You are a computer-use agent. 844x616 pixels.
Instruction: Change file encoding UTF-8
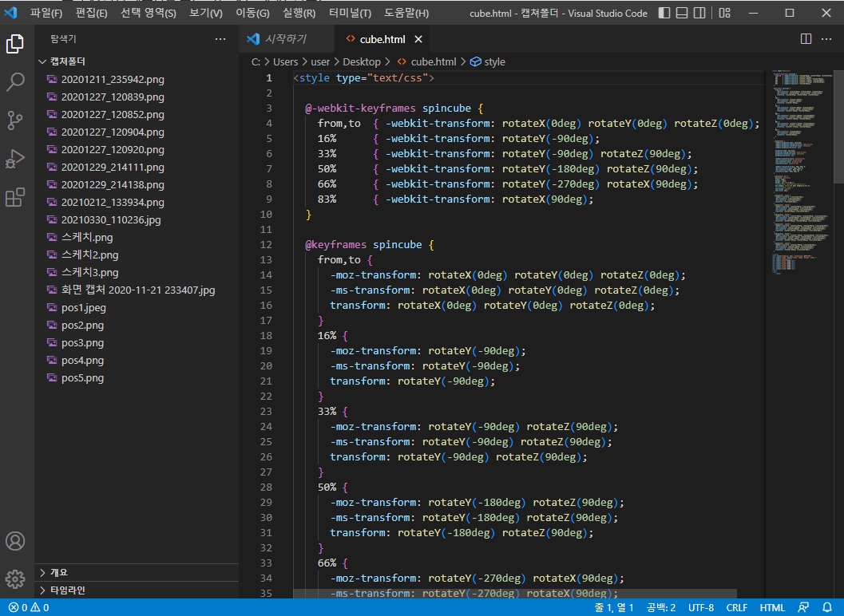pos(701,607)
